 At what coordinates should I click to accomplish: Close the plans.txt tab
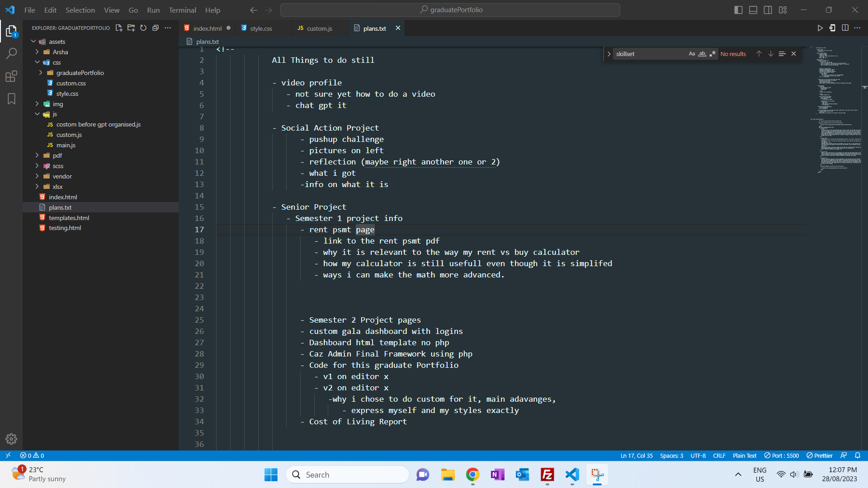tap(398, 28)
